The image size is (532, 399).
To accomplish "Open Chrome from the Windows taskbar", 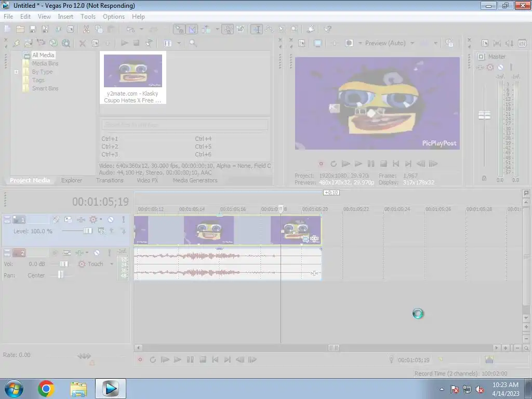I will click(46, 389).
